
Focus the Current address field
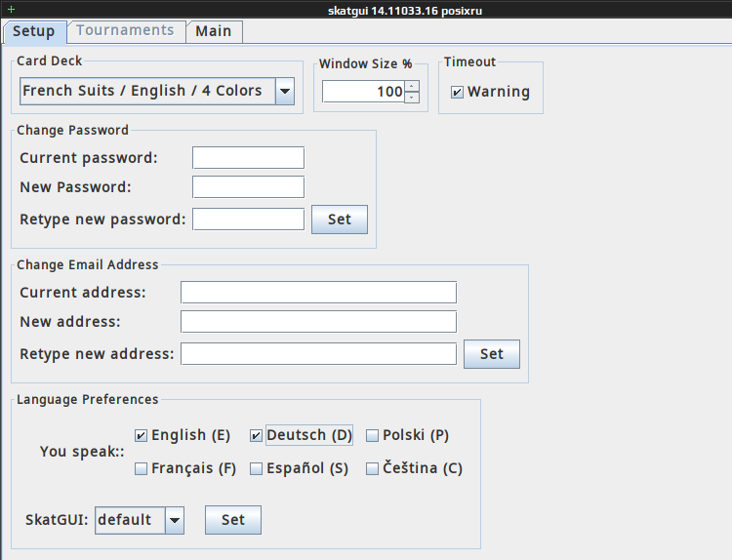tap(318, 292)
